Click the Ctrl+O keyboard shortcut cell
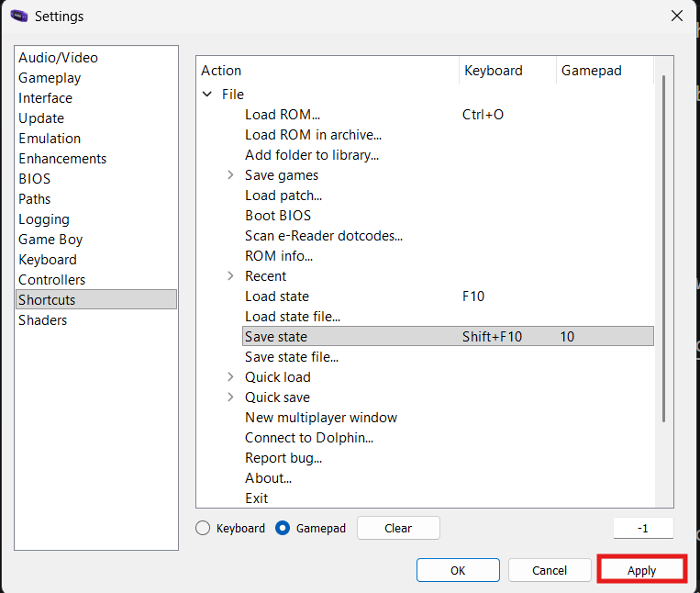The image size is (700, 593). tap(483, 115)
